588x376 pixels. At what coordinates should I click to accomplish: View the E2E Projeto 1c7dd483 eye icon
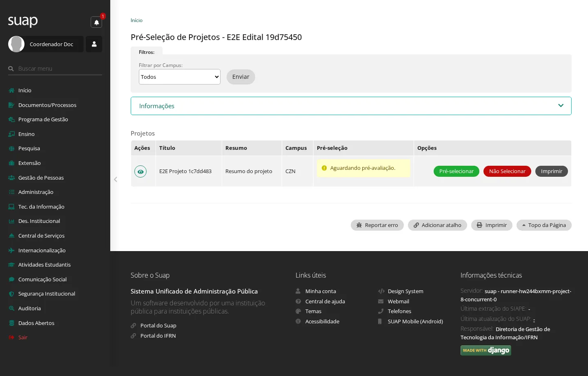tap(140, 171)
